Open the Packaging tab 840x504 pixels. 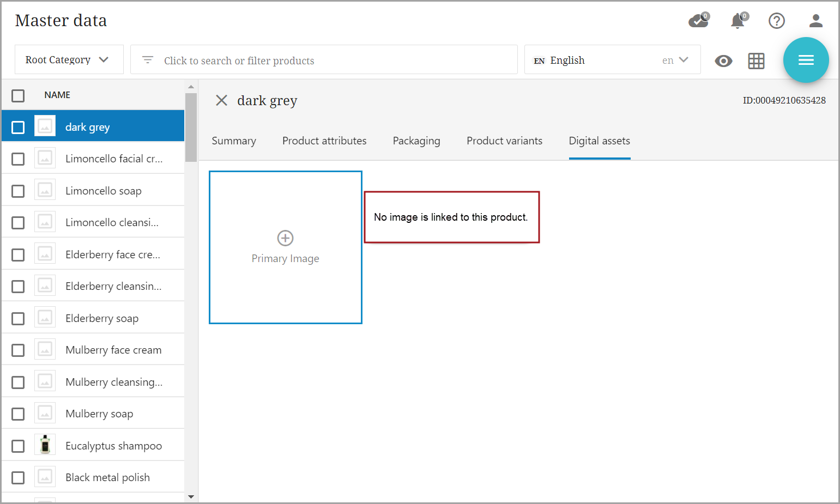point(416,141)
